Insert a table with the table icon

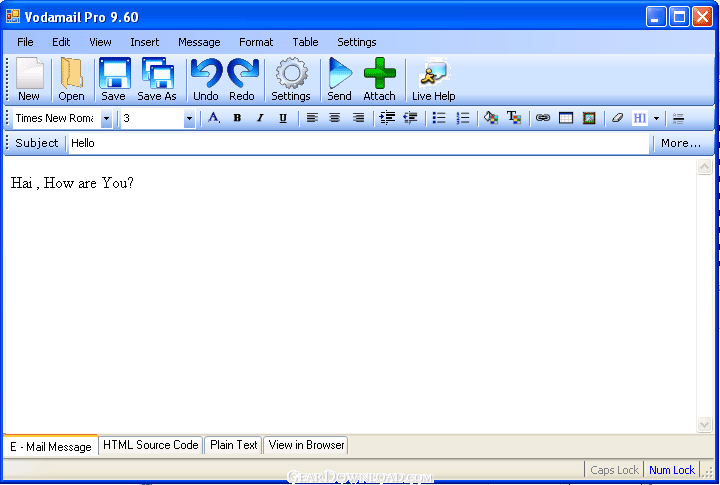pyautogui.click(x=566, y=118)
